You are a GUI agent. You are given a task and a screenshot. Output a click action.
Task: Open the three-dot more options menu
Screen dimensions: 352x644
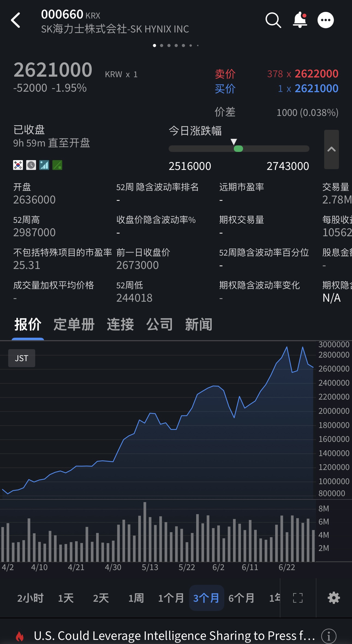(x=326, y=20)
